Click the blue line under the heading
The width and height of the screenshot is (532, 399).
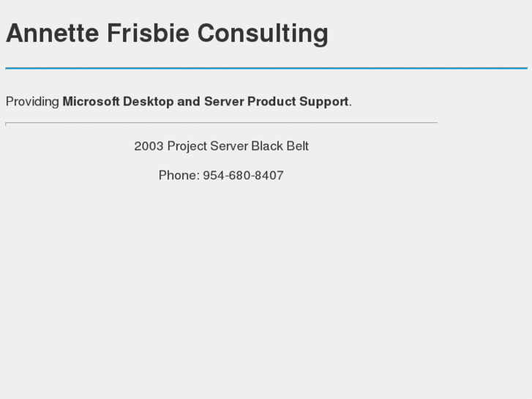[x=266, y=68]
